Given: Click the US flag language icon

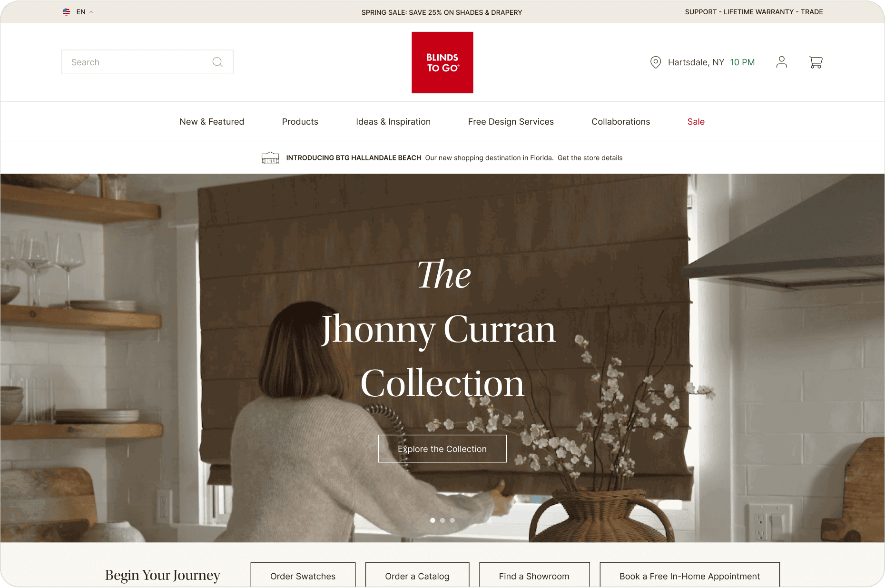Looking at the screenshot, I should click(x=67, y=12).
